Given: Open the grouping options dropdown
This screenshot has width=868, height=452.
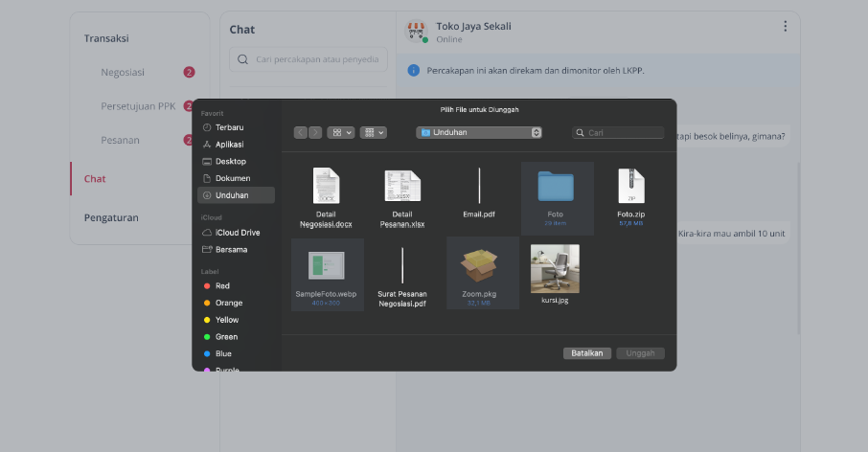Looking at the screenshot, I should (373, 133).
